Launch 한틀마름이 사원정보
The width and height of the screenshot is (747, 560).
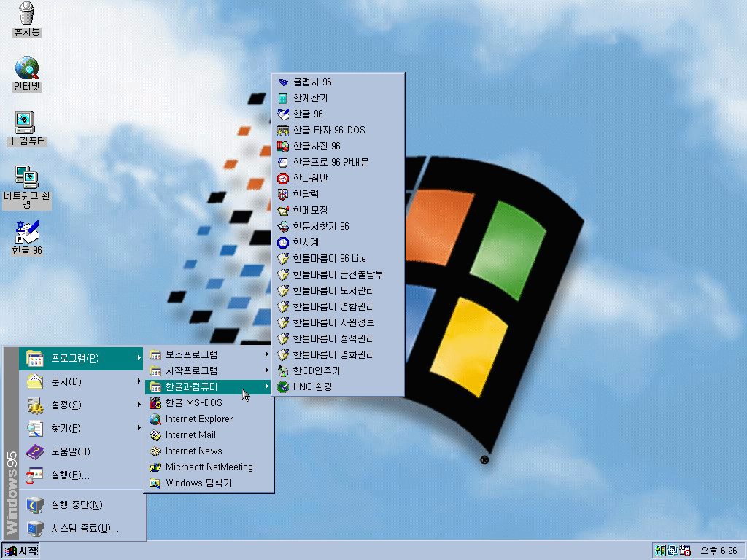(338, 323)
